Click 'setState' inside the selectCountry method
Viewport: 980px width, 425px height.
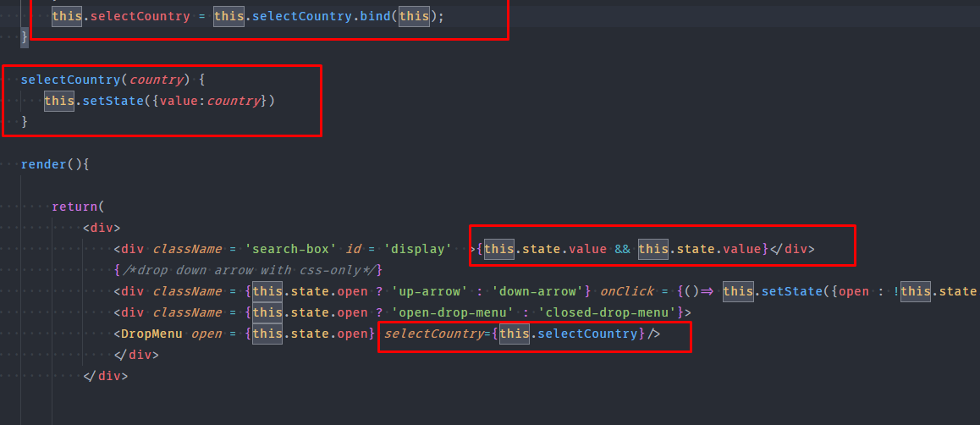click(x=113, y=101)
